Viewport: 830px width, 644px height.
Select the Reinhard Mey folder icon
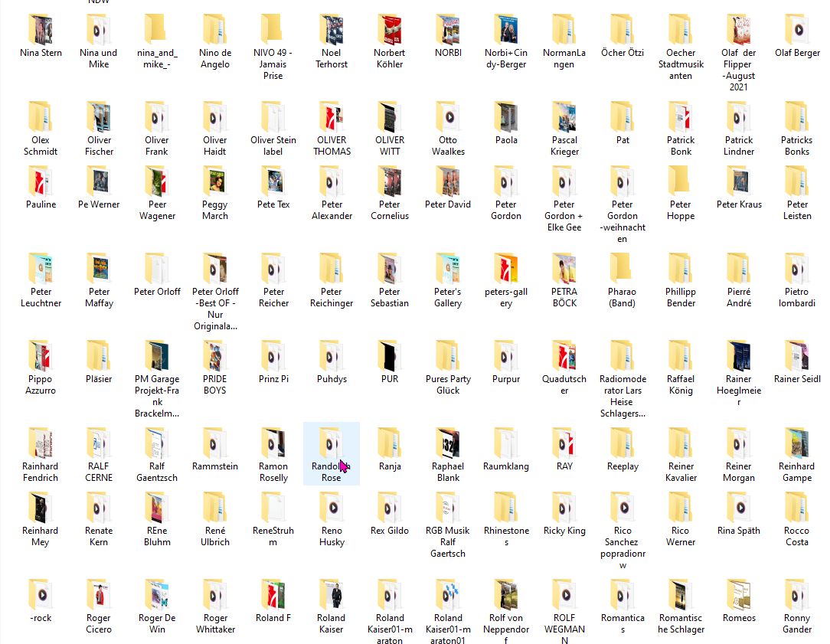(x=41, y=508)
